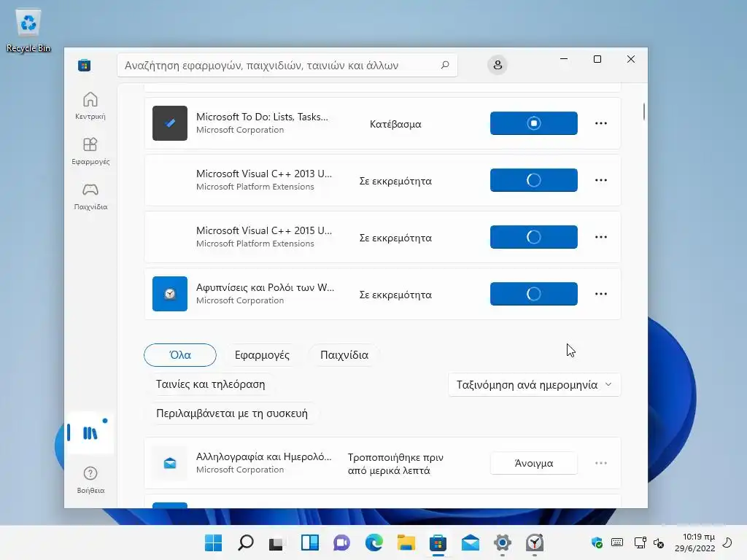Open the Εφαρμογές section in sidebar

point(90,151)
